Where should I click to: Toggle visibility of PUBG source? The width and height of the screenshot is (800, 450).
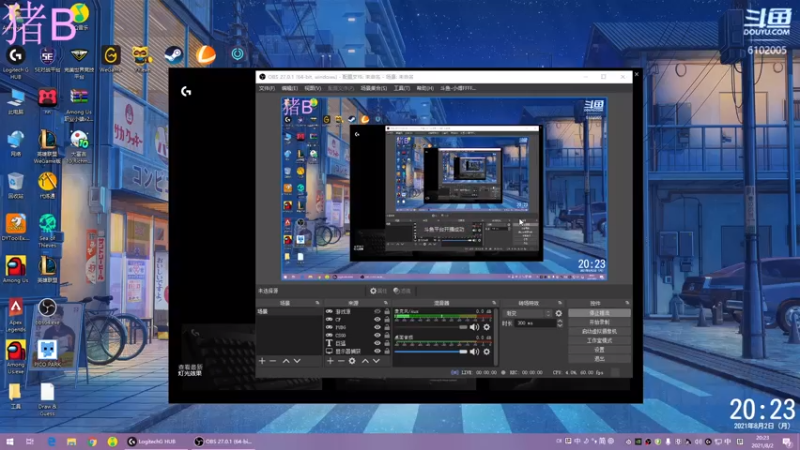(378, 327)
